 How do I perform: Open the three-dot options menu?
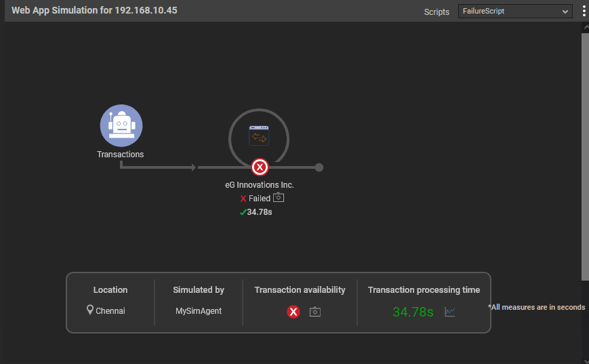tap(584, 12)
